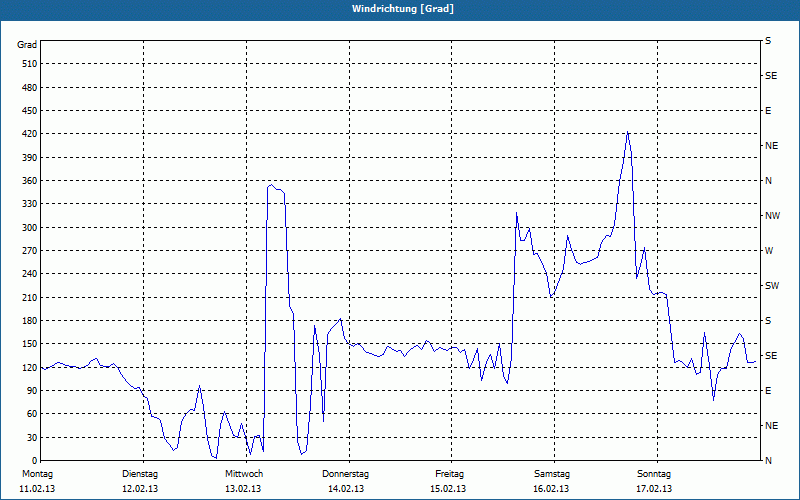Image resolution: width=800 pixels, height=500 pixels.
Task: Select the 30 y-axis label
Action: pos(32,437)
